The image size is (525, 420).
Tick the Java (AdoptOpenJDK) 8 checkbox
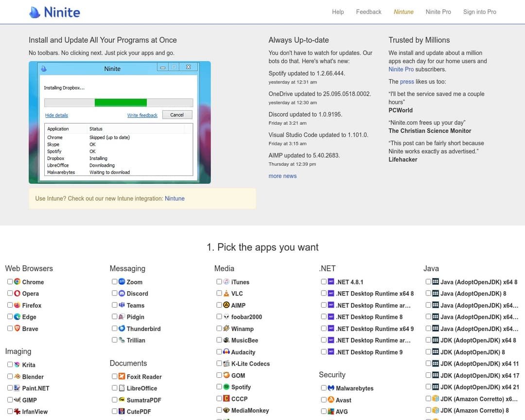[428, 294]
